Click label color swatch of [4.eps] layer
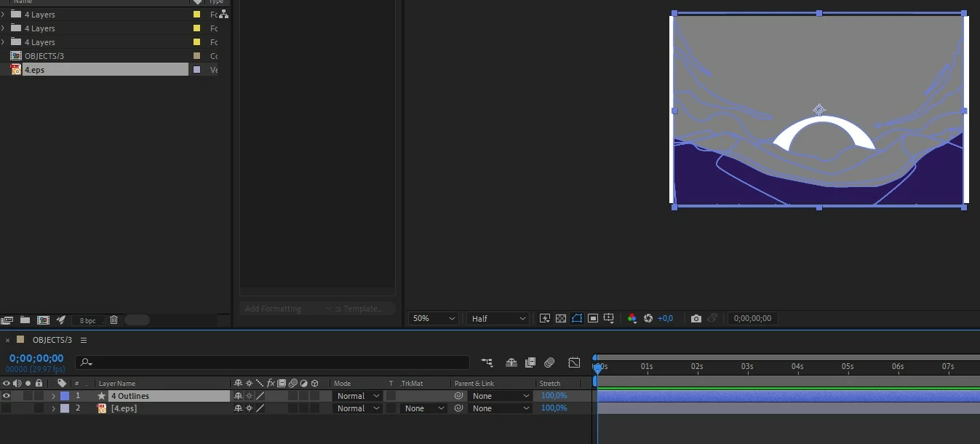This screenshot has width=980, height=444. [65, 408]
